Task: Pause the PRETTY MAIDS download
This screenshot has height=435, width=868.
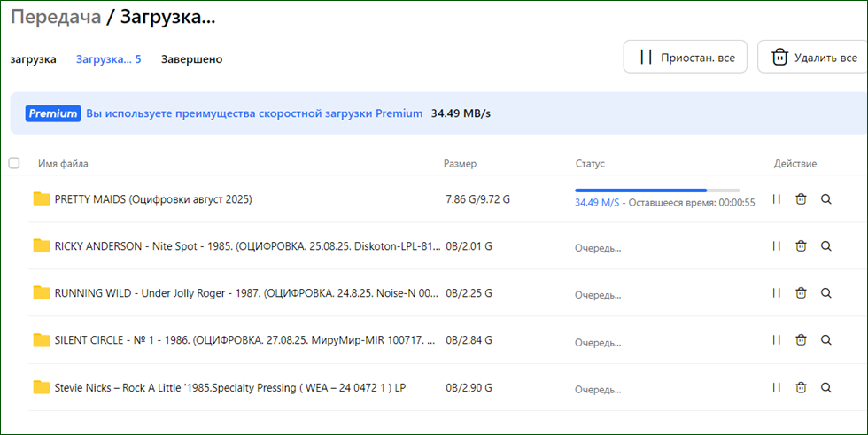Action: click(777, 199)
